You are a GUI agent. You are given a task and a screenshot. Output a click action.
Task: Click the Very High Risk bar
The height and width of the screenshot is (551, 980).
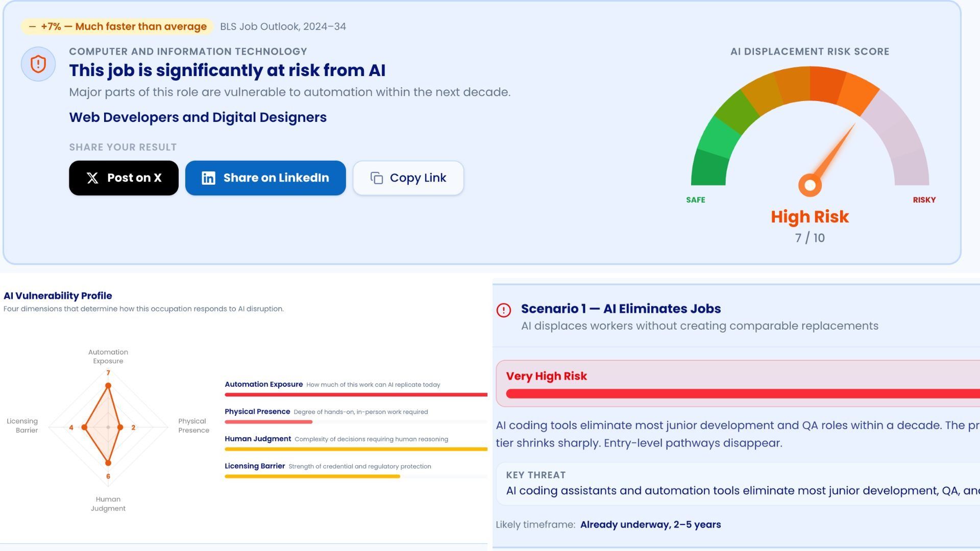(x=743, y=393)
